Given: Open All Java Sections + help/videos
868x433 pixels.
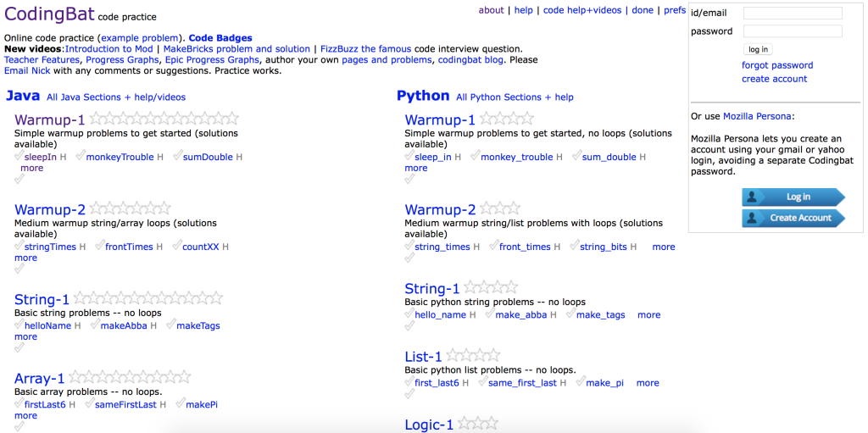Looking at the screenshot, I should tap(116, 97).
